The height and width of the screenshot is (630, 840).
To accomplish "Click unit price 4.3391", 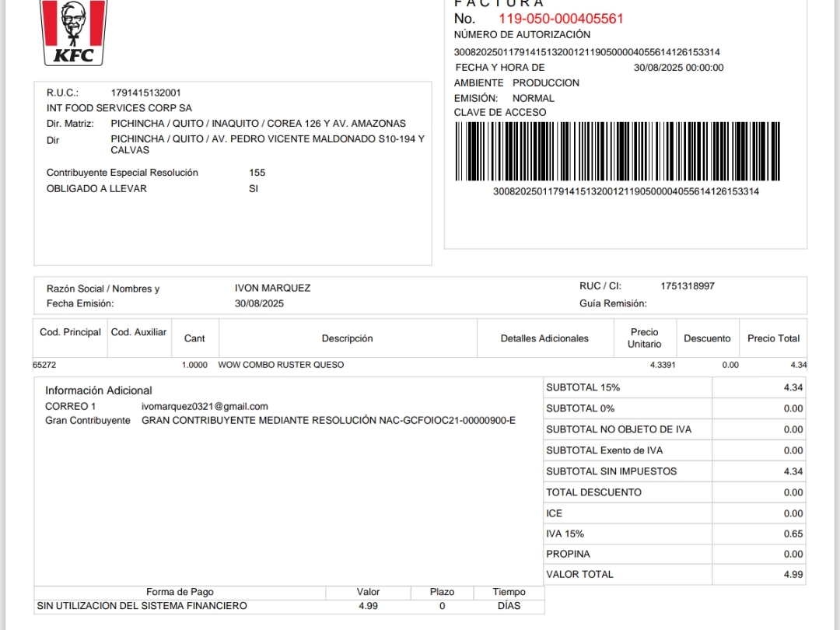I will (663, 365).
